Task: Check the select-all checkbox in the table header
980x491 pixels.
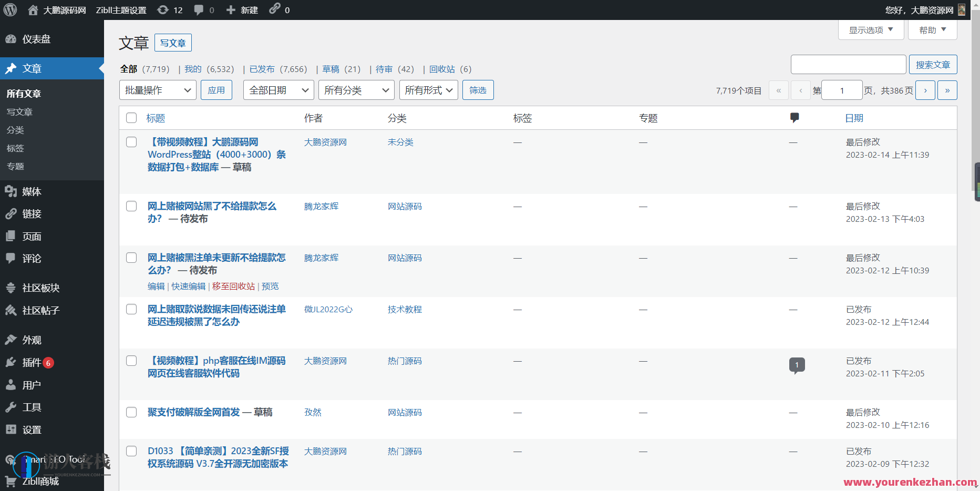Action: (131, 118)
